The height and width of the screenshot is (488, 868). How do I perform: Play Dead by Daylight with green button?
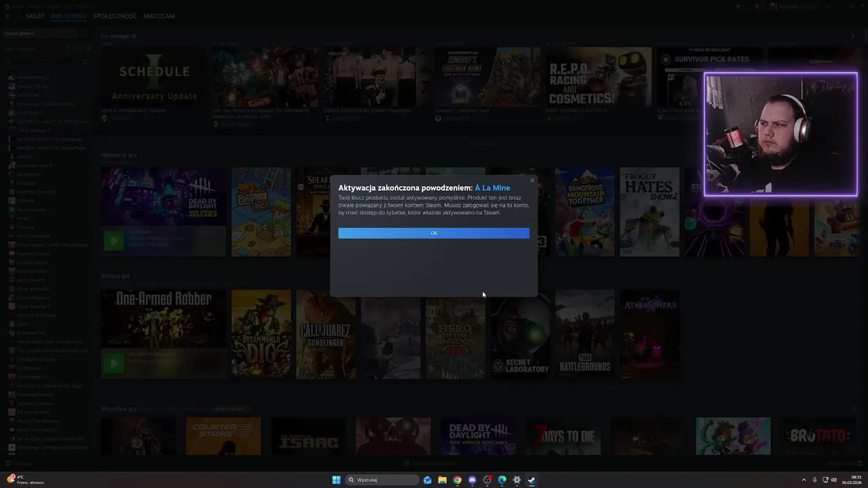tap(114, 241)
